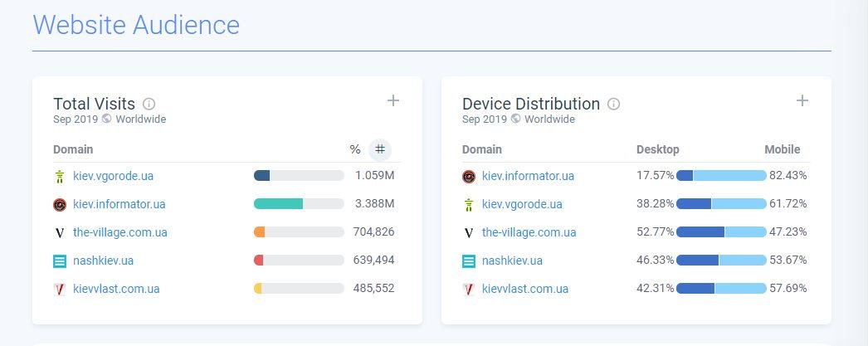Click Desktop column header
The height and width of the screenshot is (346, 868).
point(658,149)
